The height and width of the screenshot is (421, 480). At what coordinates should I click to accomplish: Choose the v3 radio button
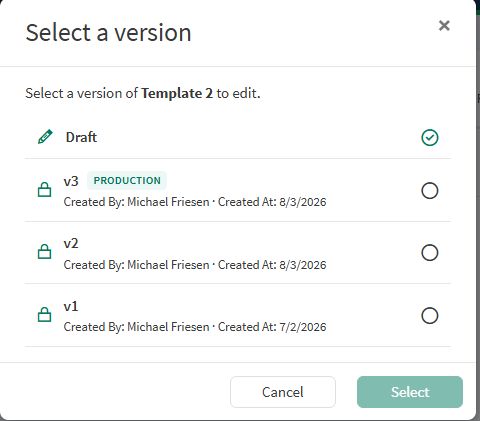tap(430, 191)
